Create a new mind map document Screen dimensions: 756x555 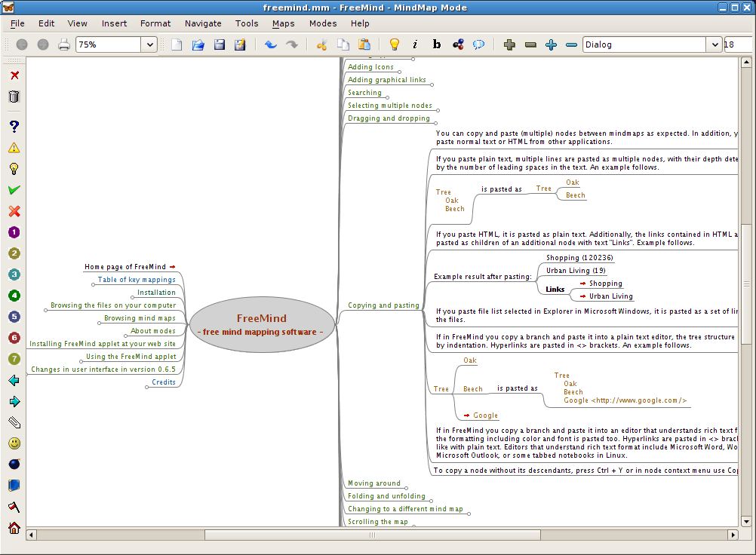pyautogui.click(x=177, y=44)
